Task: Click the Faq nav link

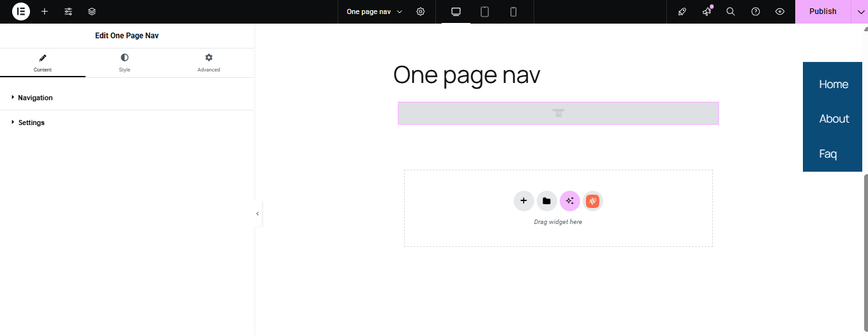Action: (x=828, y=154)
